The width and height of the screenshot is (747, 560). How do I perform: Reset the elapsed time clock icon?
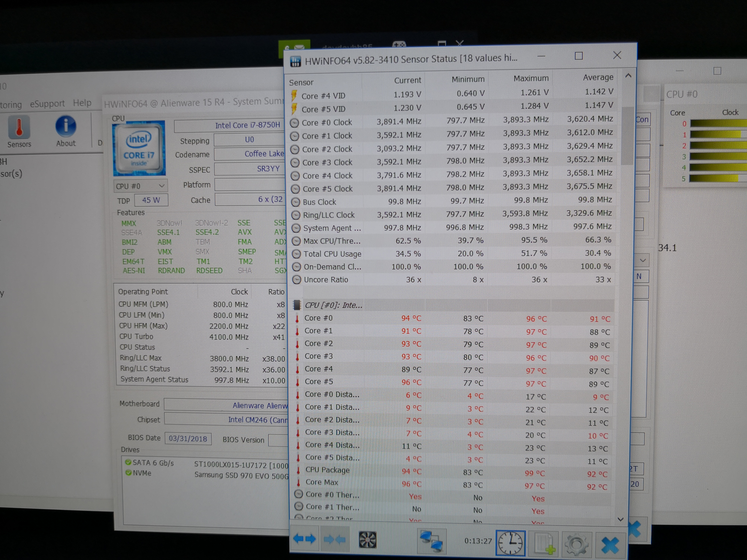click(x=510, y=543)
